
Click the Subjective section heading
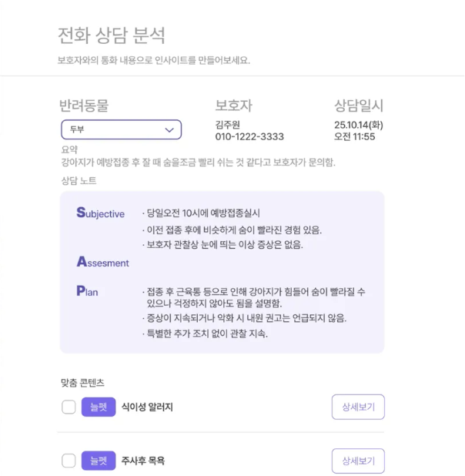100,213
